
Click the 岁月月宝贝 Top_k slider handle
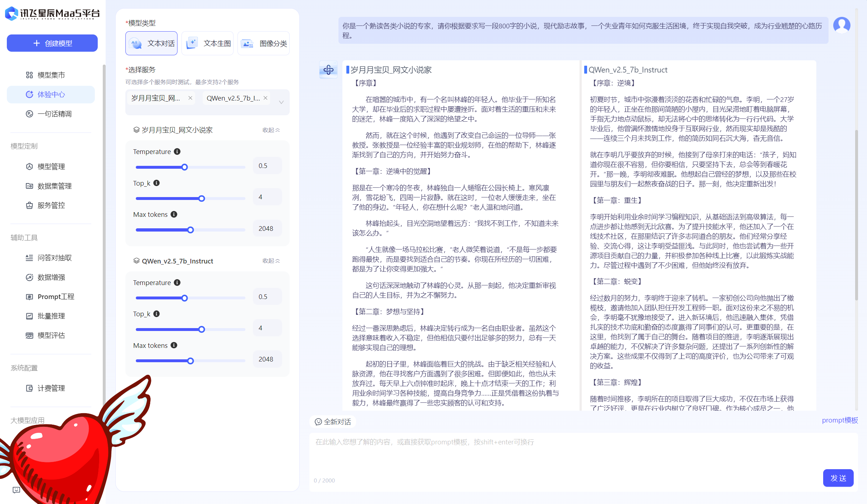(202, 199)
